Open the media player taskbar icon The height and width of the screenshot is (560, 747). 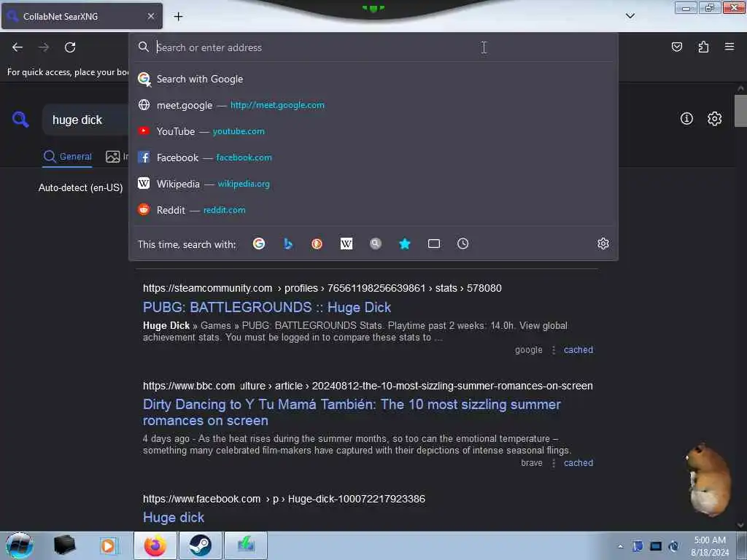click(108, 545)
